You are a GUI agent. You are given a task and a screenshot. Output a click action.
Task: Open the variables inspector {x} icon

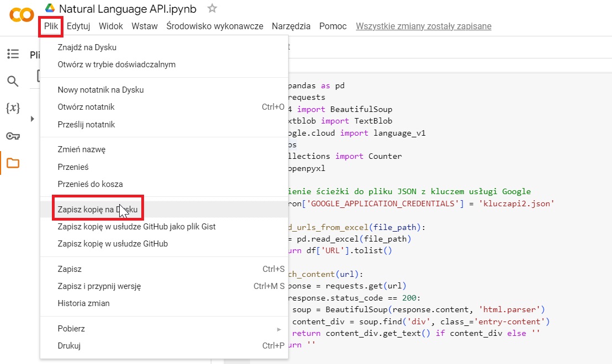click(x=13, y=108)
